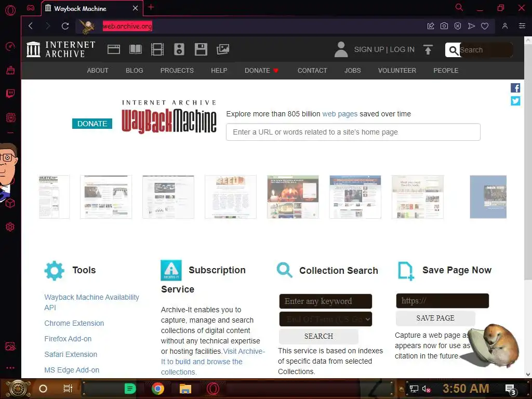Open the Opera menu logo
532x399 pixels.
pyautogui.click(x=10, y=10)
